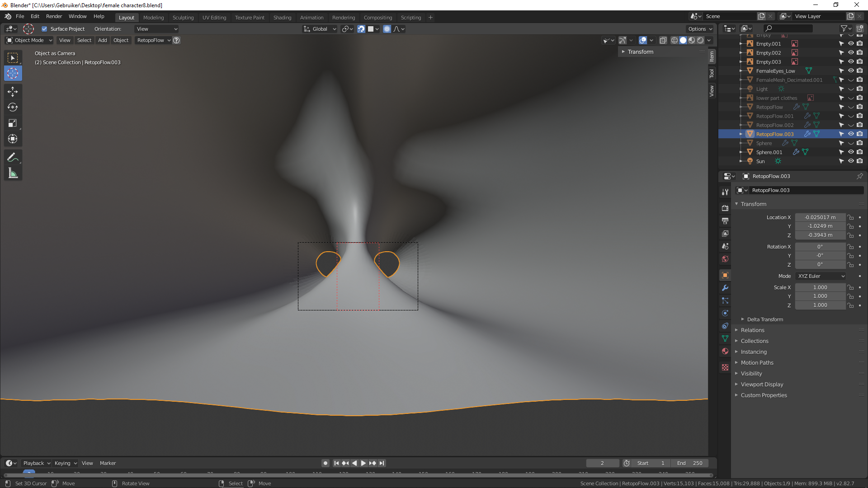The image size is (868, 488).
Task: Select the Rotate tool
Action: (13, 108)
